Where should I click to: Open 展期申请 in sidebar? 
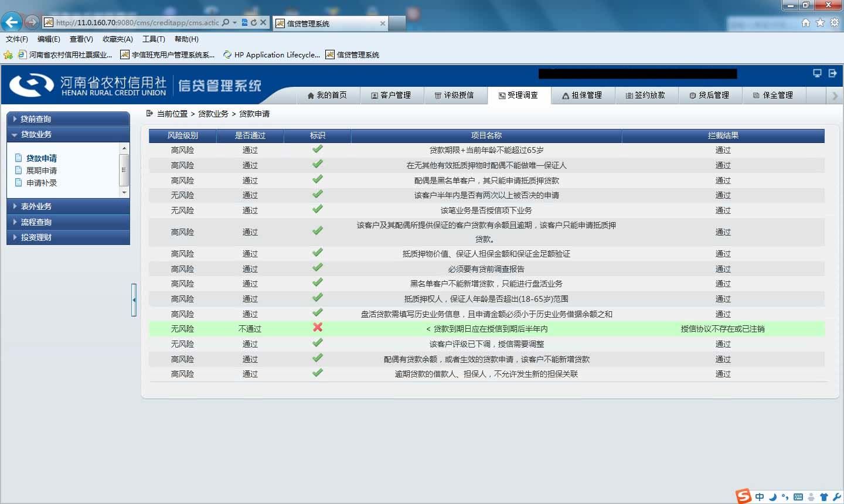41,171
